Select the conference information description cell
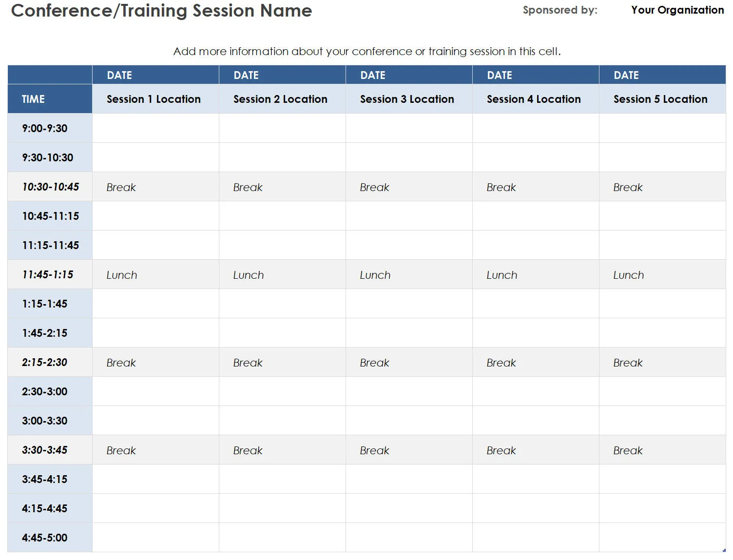 coord(366,51)
